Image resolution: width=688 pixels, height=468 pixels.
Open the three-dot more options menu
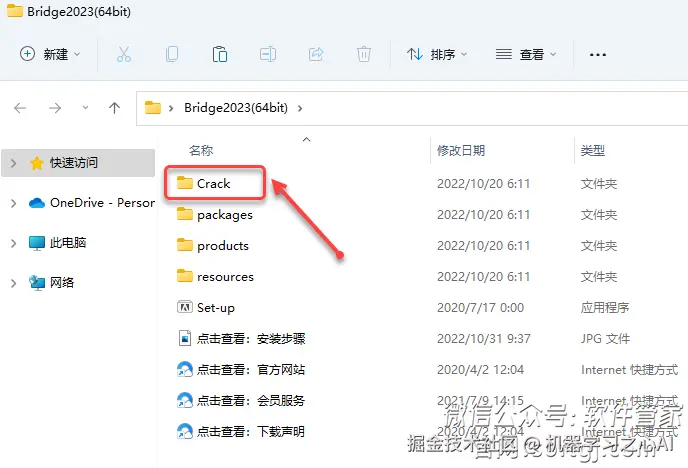598,55
